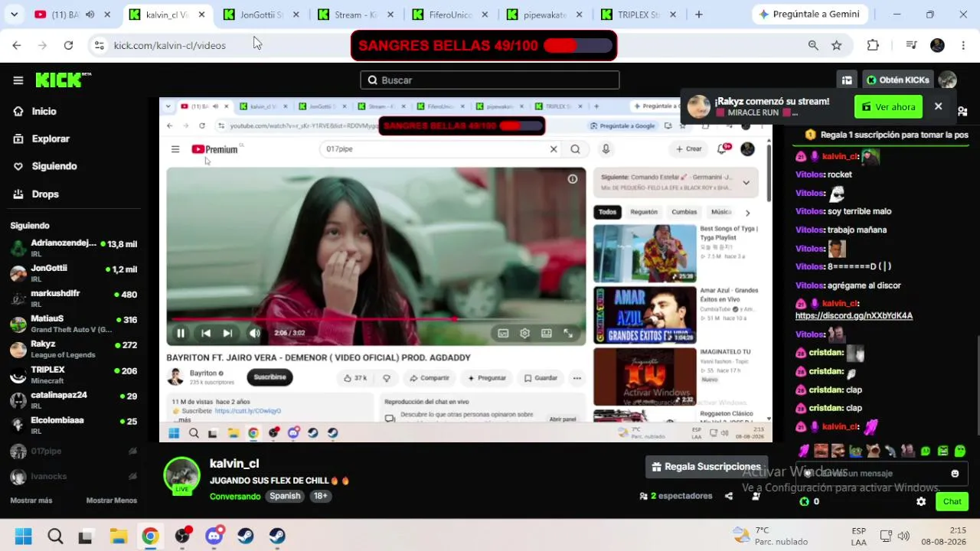Switch to the pipewakate browser tab
The image size is (980, 551).
(545, 15)
